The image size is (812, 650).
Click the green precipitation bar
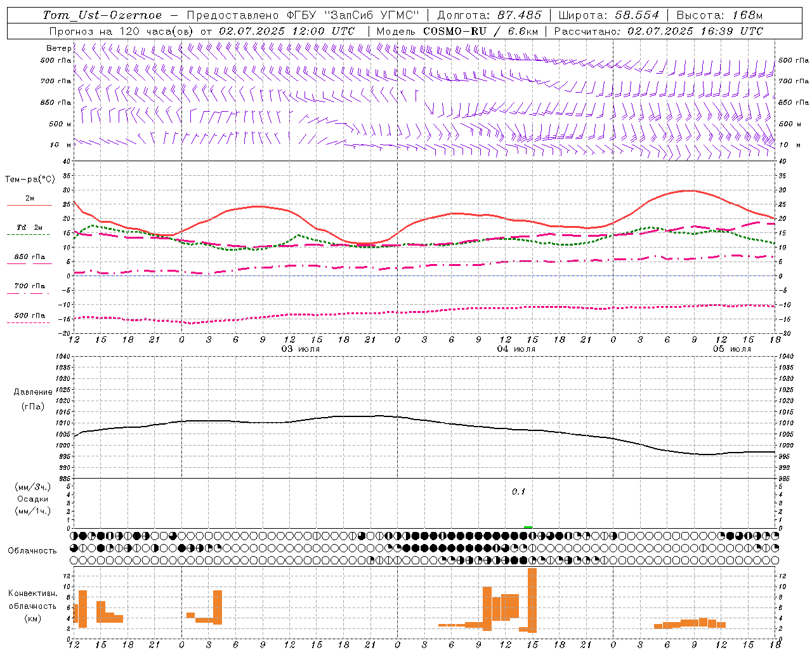pyautogui.click(x=528, y=527)
